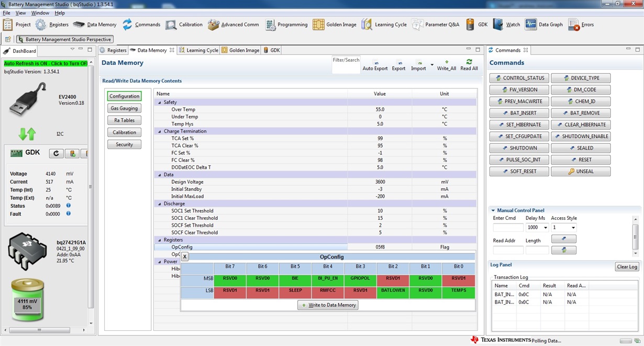Screen dimensions: 644x346
Task: Click Write to Data Memory button
Action: 328,305
